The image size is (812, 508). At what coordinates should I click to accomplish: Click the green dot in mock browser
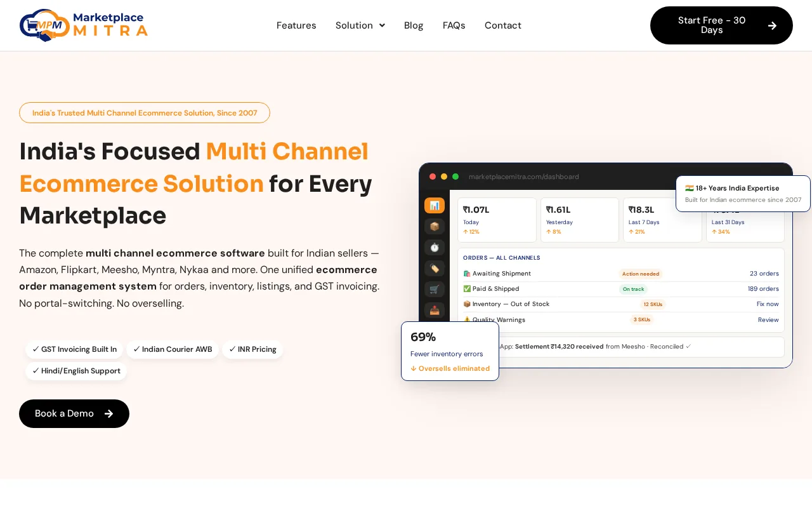[455, 177]
